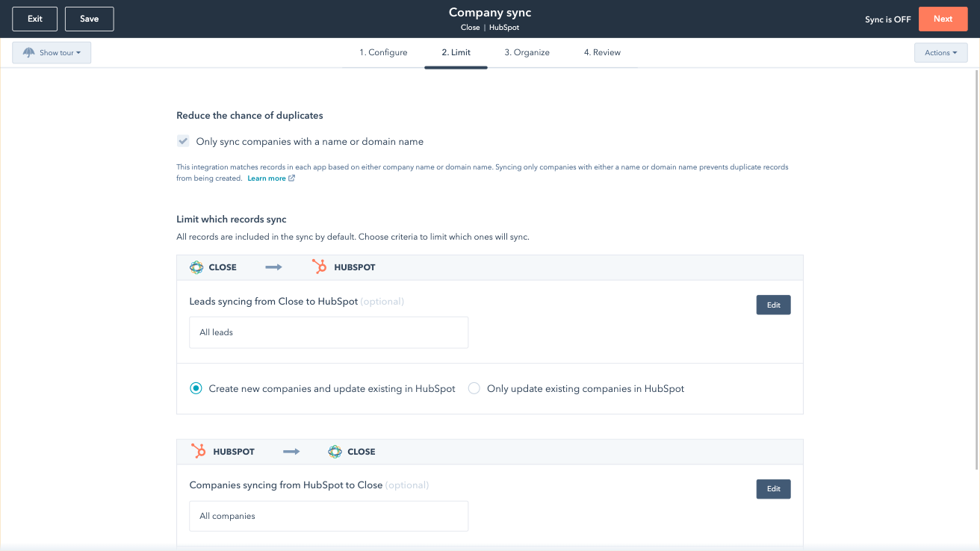The image size is (980, 551).
Task: Click the vertical page scrollbar
Action: pyautogui.click(x=976, y=269)
